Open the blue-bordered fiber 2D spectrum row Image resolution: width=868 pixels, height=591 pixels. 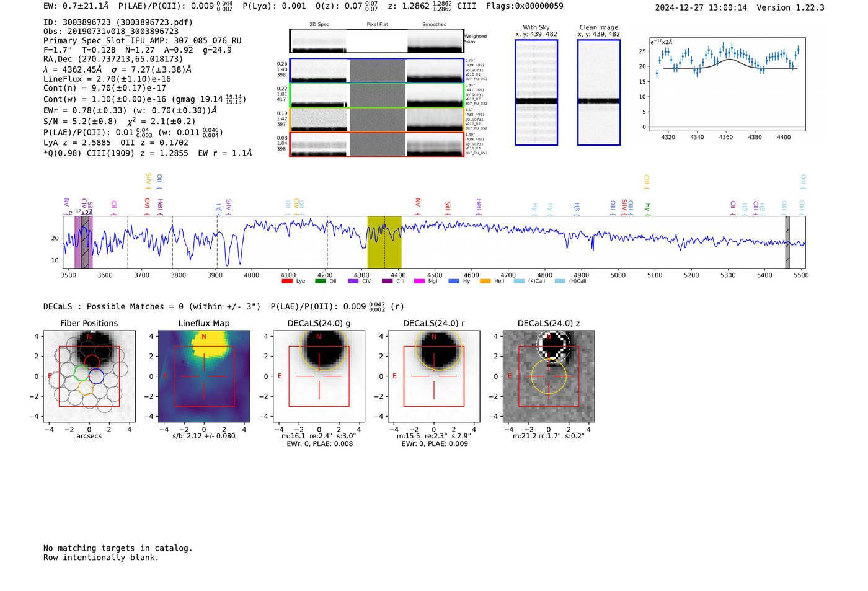(x=376, y=71)
